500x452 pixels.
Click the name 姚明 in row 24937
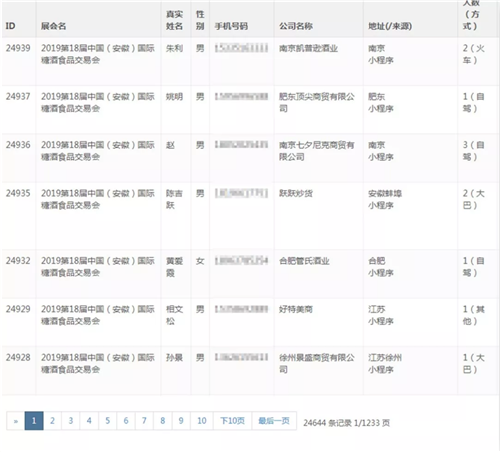pyautogui.click(x=174, y=97)
